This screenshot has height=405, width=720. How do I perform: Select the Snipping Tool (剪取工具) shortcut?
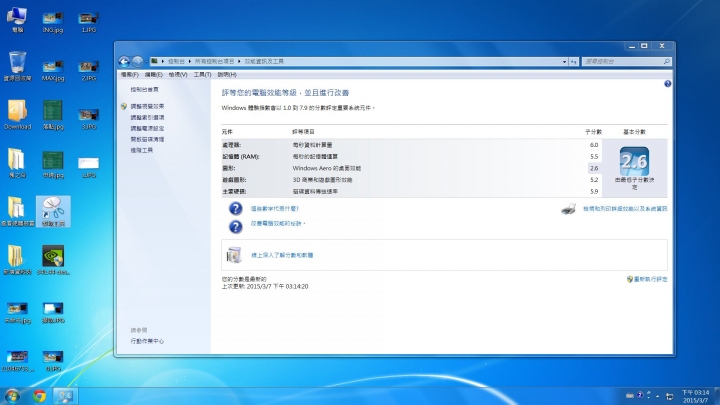[x=53, y=212]
